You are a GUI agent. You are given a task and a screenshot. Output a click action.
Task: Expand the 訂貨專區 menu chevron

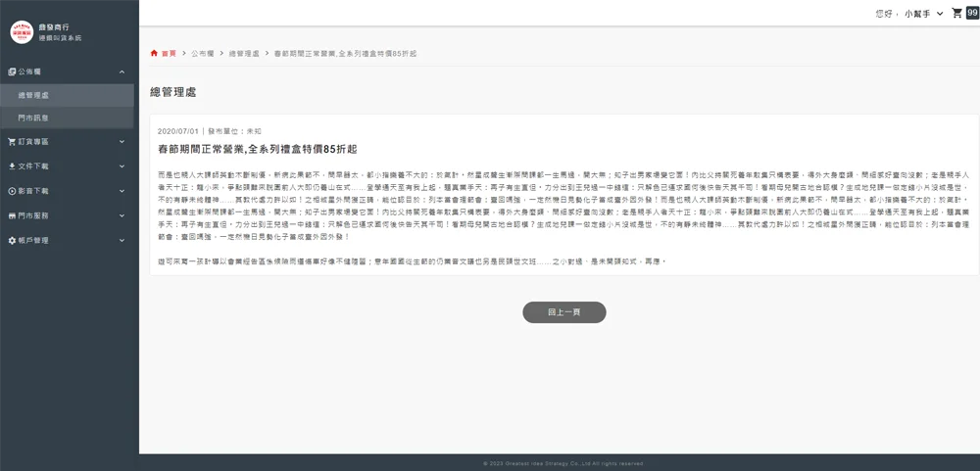pyautogui.click(x=122, y=142)
